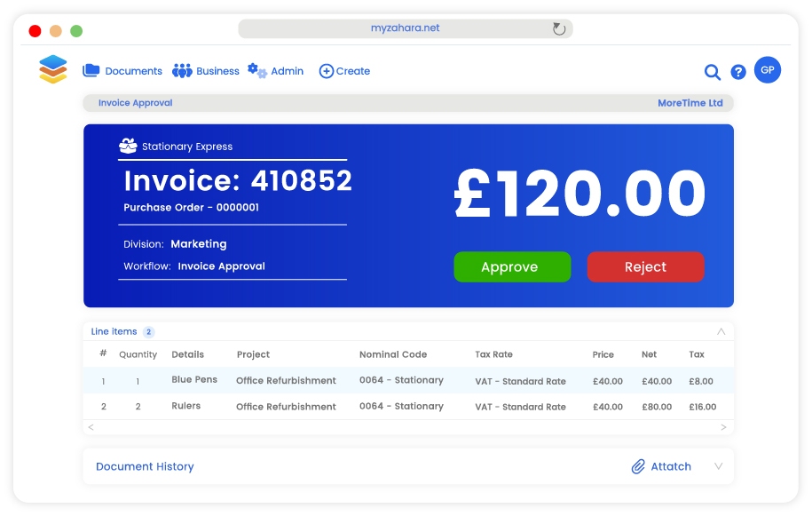Click the Stationary Express supplier icon

tap(128, 146)
